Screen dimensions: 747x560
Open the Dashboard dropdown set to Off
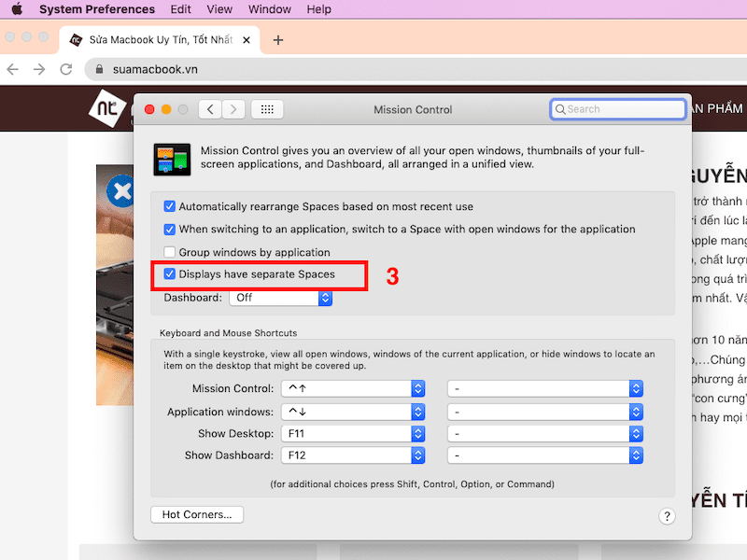point(281,298)
